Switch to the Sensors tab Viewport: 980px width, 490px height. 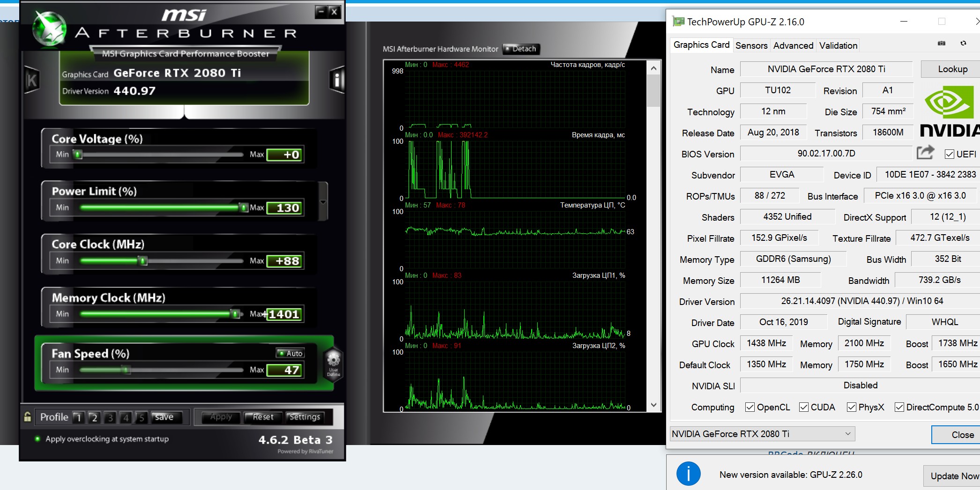(x=751, y=45)
